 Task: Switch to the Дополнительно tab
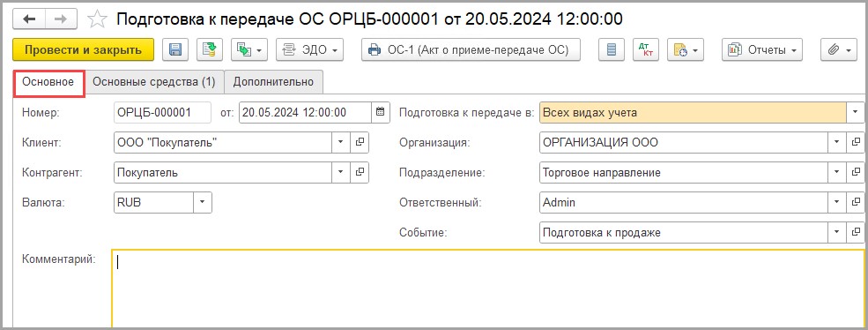tap(273, 82)
